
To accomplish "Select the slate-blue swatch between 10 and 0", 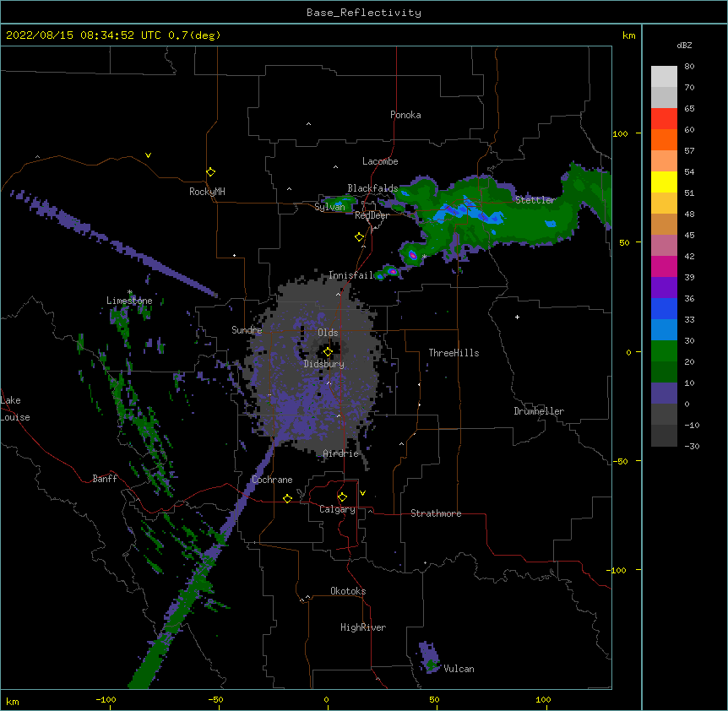I will 664,393.
